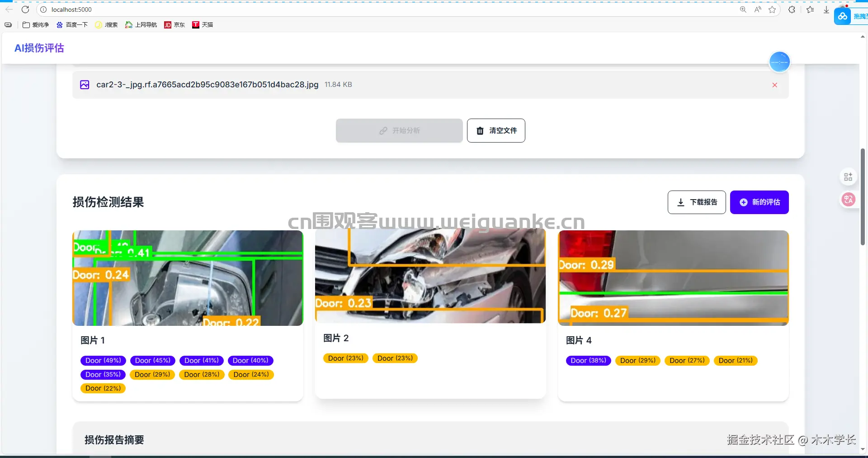Open the 上网导航 bookmark
The height and width of the screenshot is (458, 868).
coord(141,25)
